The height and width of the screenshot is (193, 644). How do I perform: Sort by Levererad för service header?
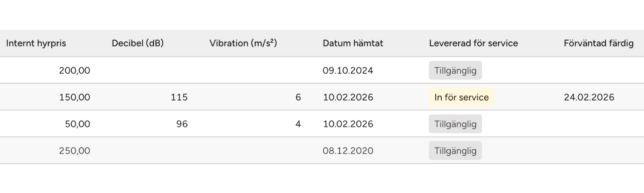pyautogui.click(x=473, y=43)
